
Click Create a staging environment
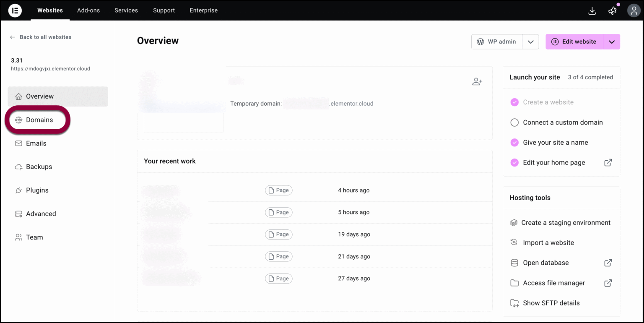tap(566, 223)
